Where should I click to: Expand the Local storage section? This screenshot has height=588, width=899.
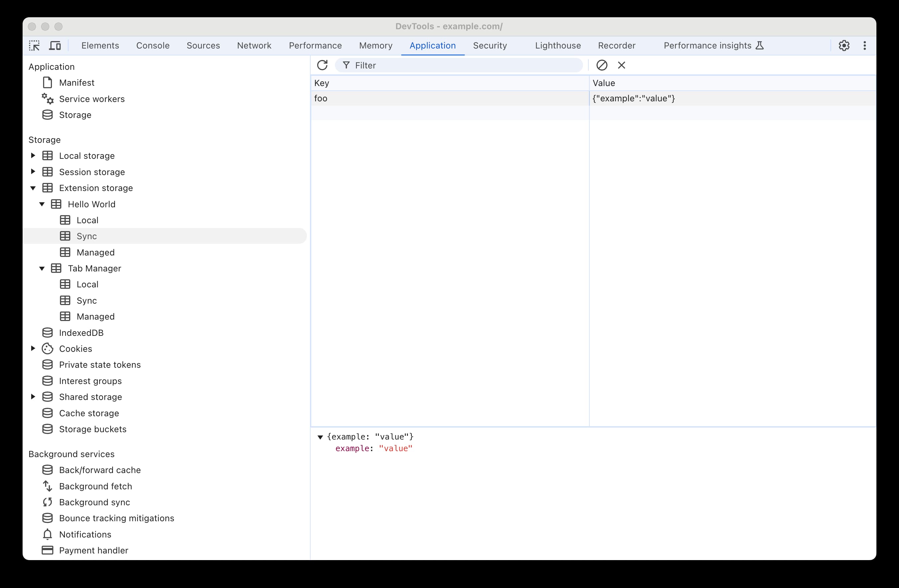34,155
